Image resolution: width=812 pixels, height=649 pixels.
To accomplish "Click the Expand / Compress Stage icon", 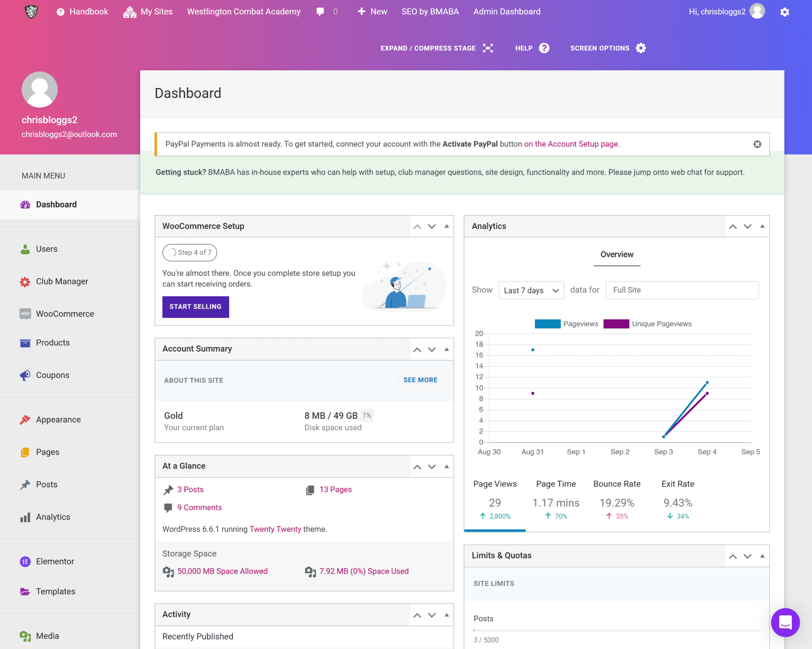I will tap(488, 48).
